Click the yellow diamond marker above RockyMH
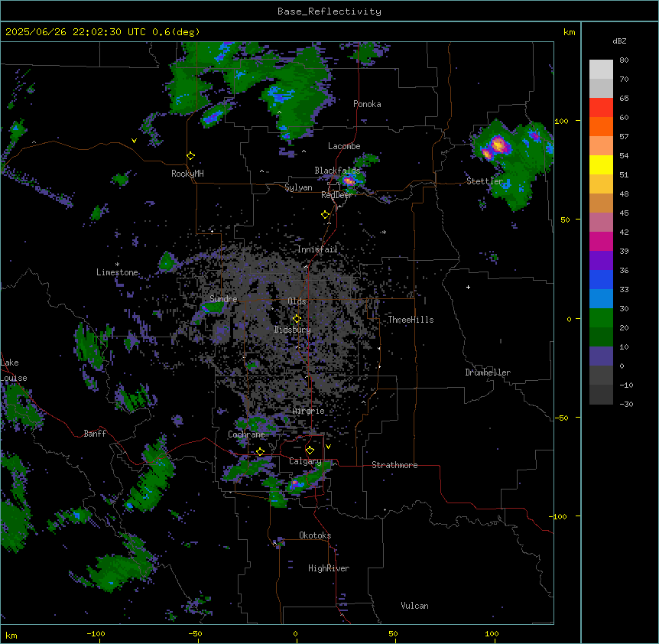The height and width of the screenshot is (644, 659). pyautogui.click(x=191, y=156)
